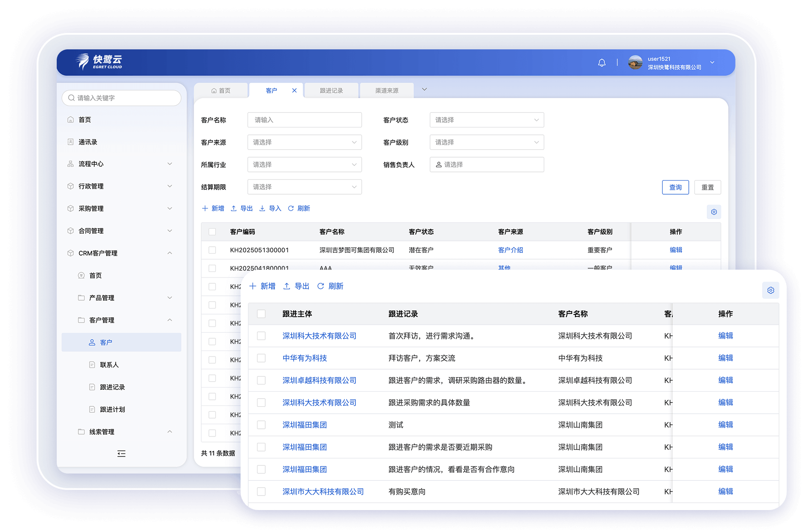Image resolution: width=805 pixels, height=532 pixels.
Task: Open column settings gear on follow-up panel
Action: coord(771,290)
